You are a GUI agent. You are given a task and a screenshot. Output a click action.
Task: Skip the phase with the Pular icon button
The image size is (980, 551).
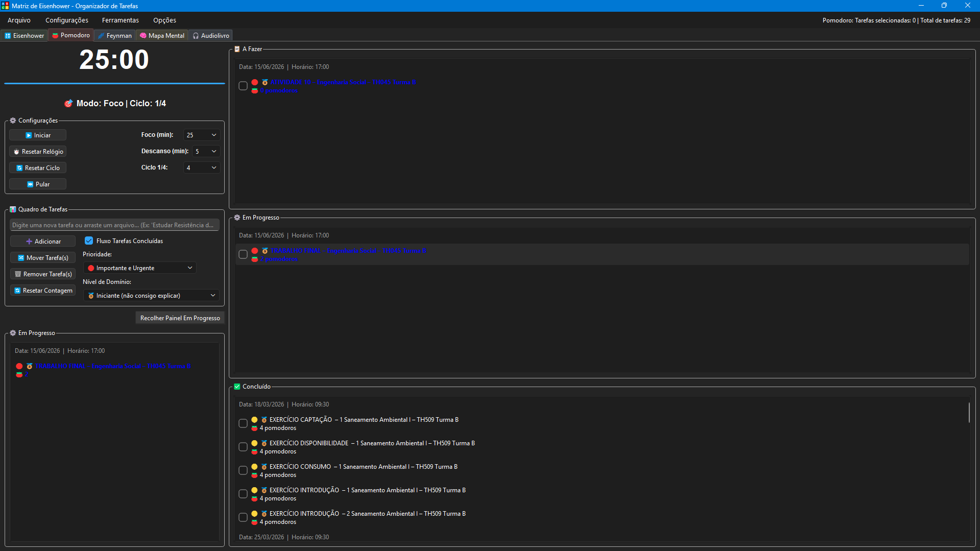38,184
